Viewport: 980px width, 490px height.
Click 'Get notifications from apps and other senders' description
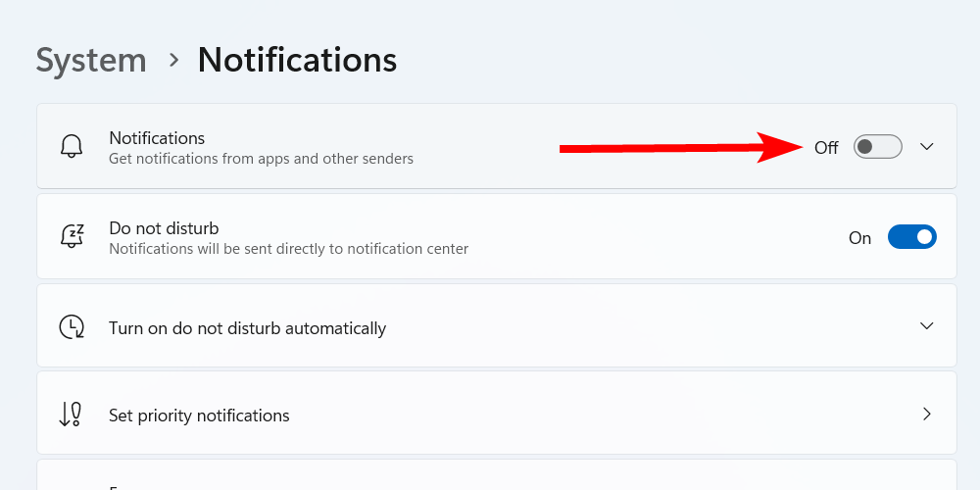(261, 159)
